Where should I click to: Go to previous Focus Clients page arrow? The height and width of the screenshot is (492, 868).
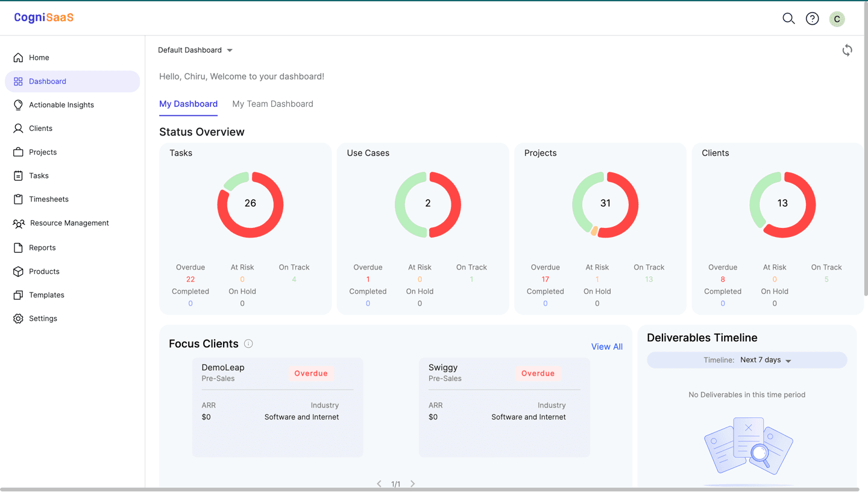pos(379,484)
